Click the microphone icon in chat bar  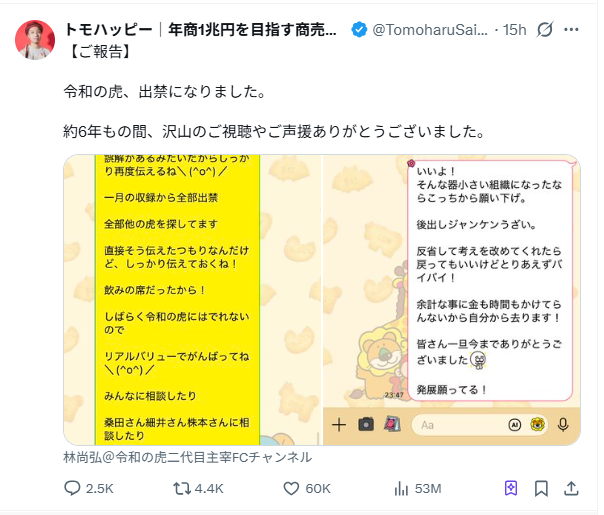pos(563,424)
